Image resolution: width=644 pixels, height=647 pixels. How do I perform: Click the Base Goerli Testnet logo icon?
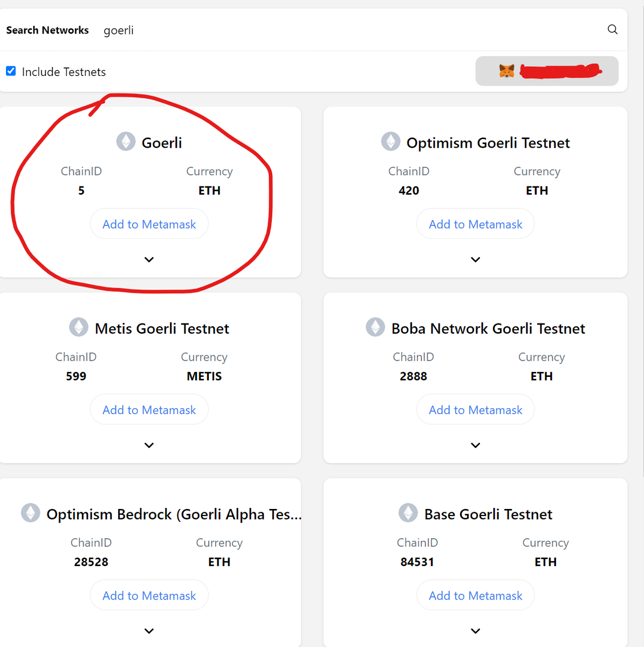coord(408,513)
